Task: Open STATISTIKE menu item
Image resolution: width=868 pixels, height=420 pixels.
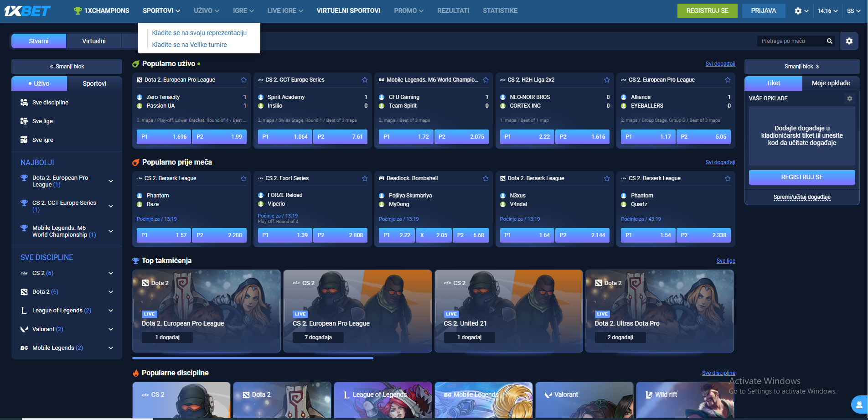Action: (x=500, y=10)
